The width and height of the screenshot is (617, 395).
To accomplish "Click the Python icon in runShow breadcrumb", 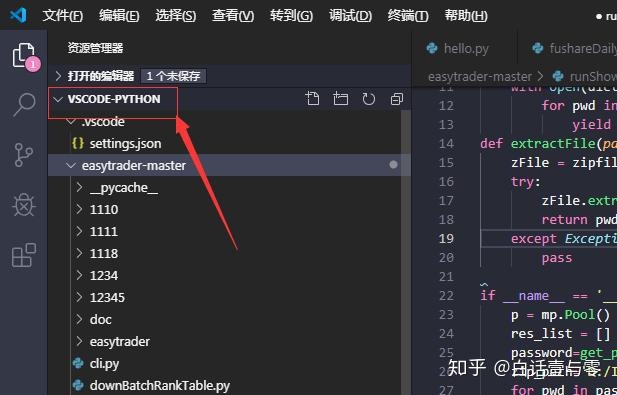I will point(558,76).
